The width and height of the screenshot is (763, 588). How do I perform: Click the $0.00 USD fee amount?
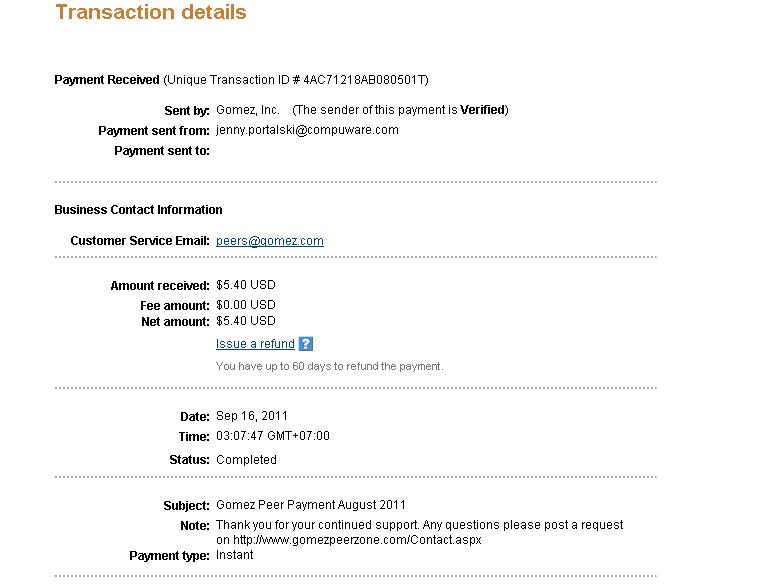click(245, 305)
